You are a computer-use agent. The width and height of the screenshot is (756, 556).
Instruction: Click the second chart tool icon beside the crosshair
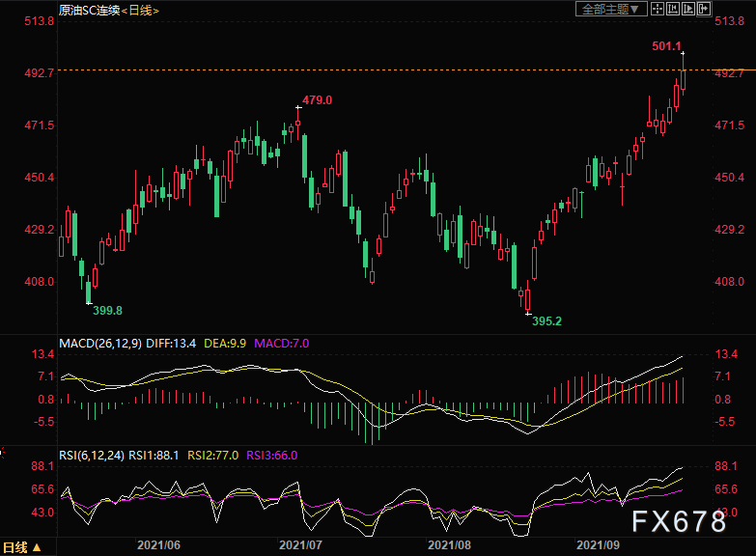click(671, 9)
